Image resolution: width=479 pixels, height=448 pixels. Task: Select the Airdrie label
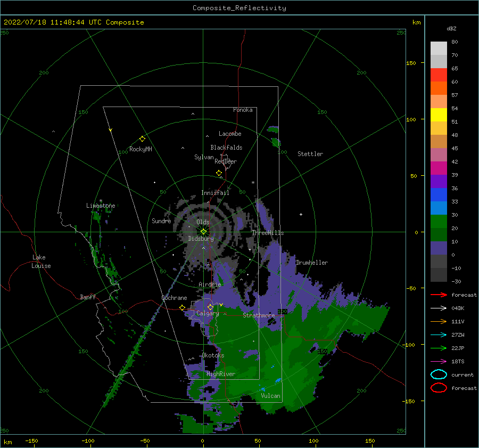pyautogui.click(x=210, y=284)
